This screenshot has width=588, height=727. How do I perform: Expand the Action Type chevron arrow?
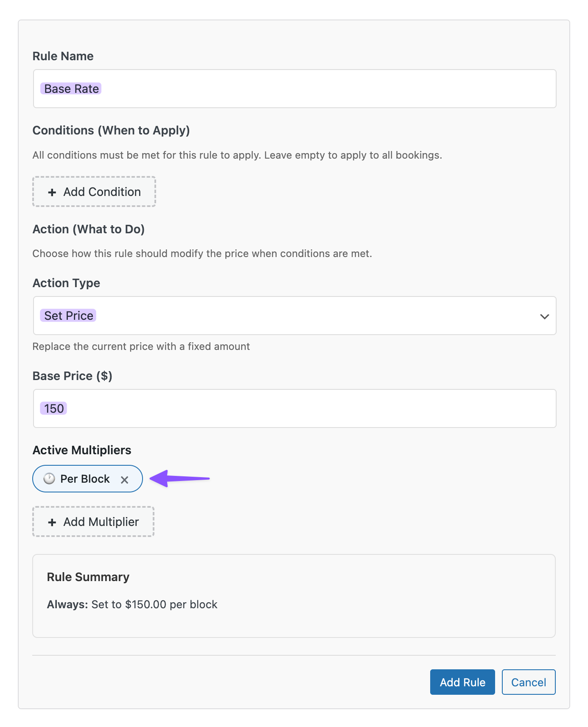pyautogui.click(x=544, y=316)
